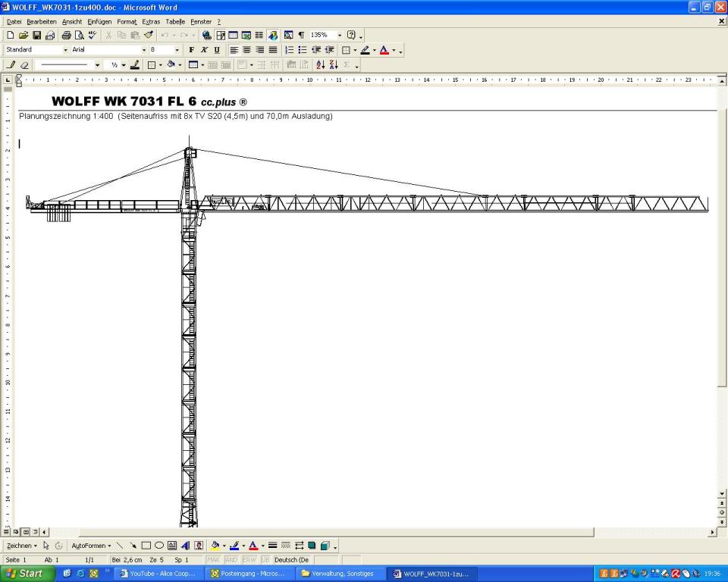Run the spelling and grammar check
The width and height of the screenshot is (728, 582).
click(x=93, y=36)
